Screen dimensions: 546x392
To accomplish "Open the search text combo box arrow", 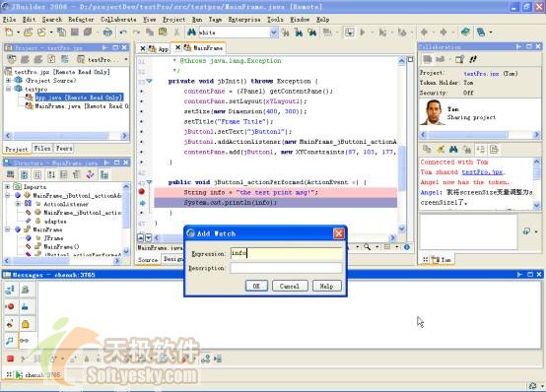I will (x=274, y=33).
